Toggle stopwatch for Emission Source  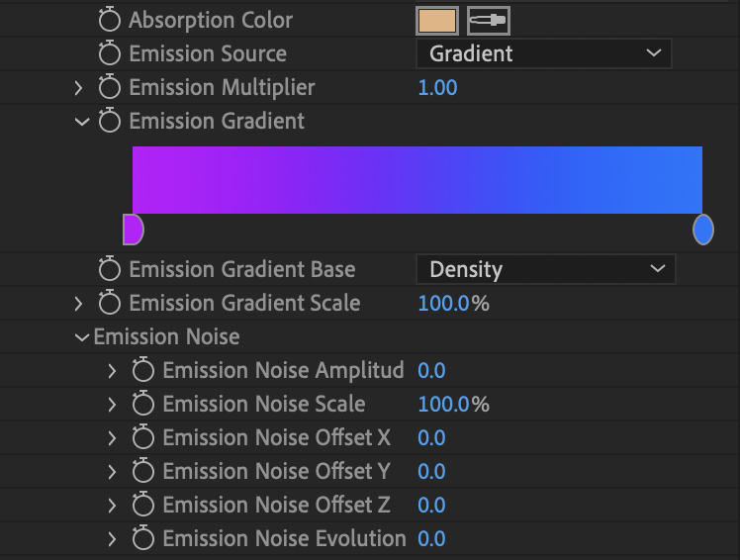[x=110, y=53]
